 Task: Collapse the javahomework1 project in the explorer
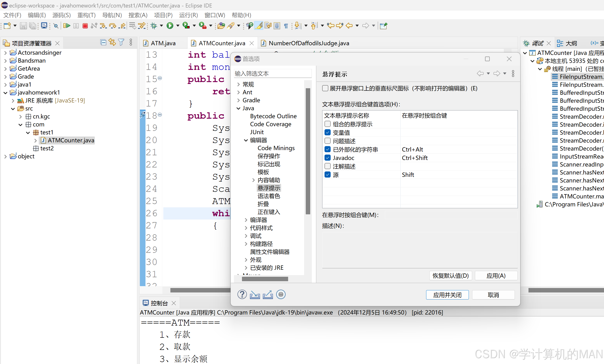[5, 92]
